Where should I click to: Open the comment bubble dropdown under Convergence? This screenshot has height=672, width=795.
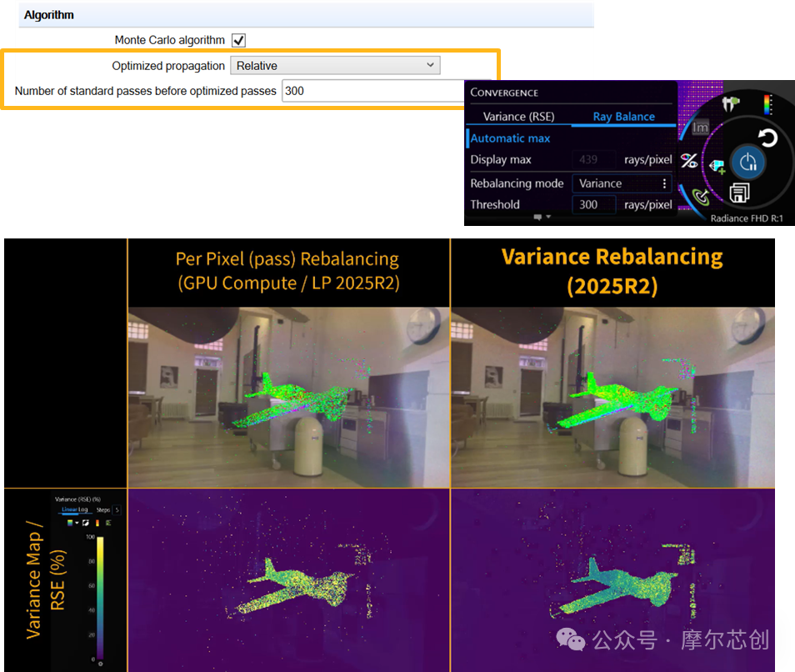pyautogui.click(x=542, y=217)
